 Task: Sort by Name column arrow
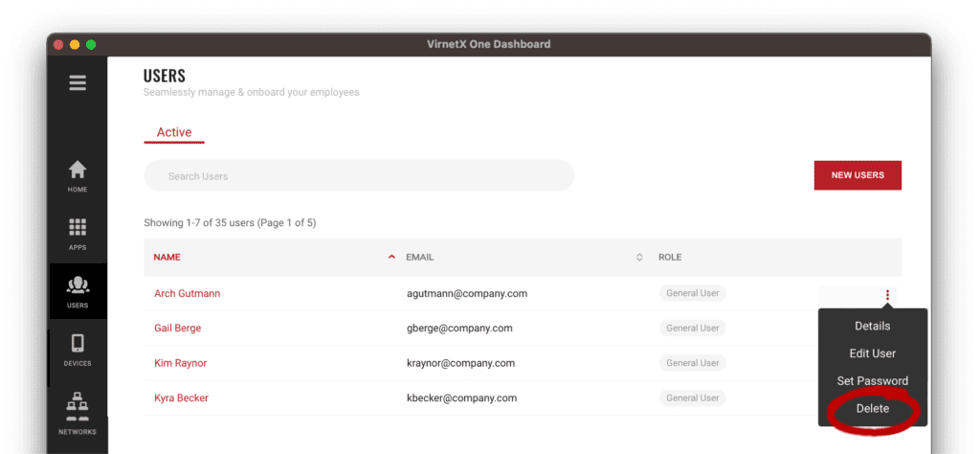point(390,257)
